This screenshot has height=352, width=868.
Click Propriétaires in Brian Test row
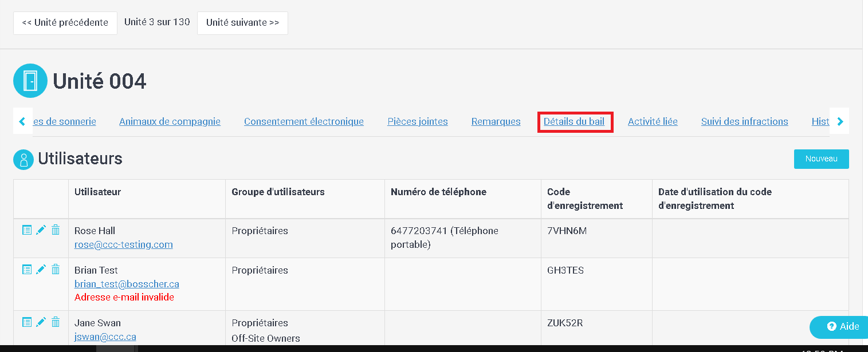(260, 270)
